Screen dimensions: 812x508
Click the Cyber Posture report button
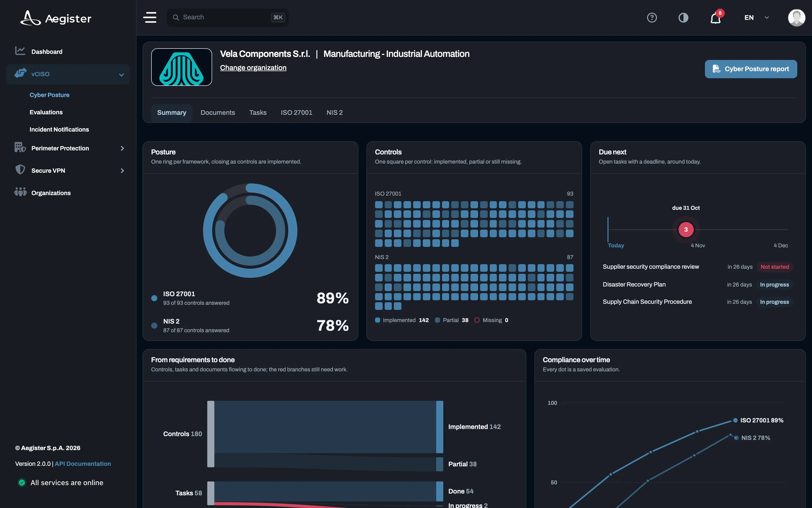pyautogui.click(x=751, y=69)
